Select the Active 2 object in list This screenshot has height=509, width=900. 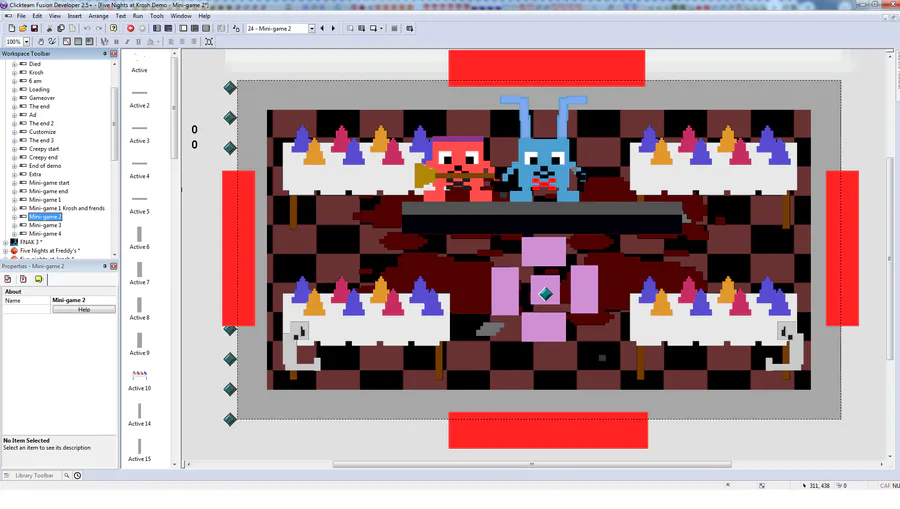click(139, 99)
